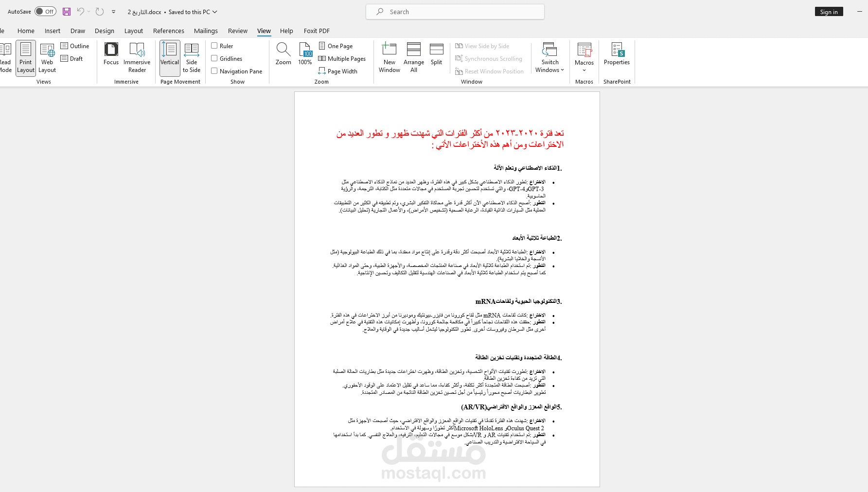This screenshot has height=492, width=868.
Task: Click Arrange All windows
Action: [x=414, y=58]
